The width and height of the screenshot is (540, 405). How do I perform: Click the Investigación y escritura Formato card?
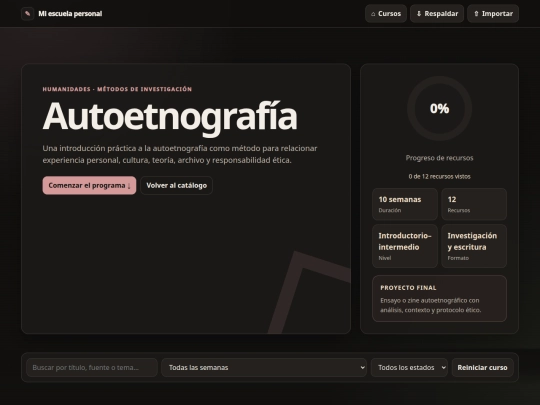[474, 246]
